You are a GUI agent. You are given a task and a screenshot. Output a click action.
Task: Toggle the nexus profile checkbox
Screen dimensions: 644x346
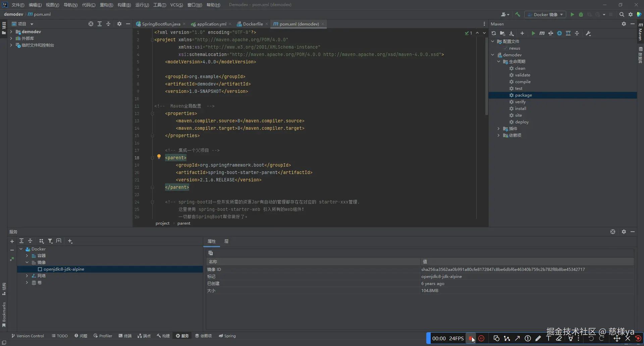coord(505,48)
